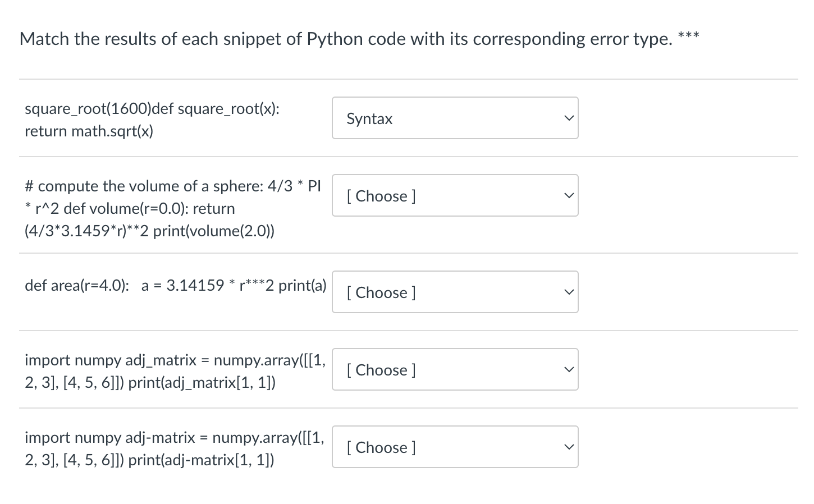Click the chevron arrow beside the adj_matrix snippet
Screen dimensions: 814x504
569,370
